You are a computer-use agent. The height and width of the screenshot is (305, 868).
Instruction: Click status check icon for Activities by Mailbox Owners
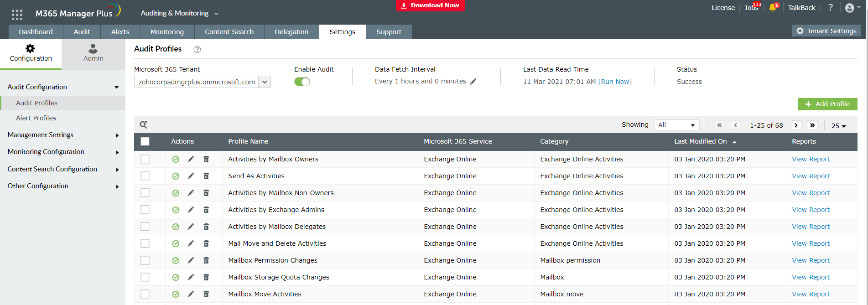176,159
